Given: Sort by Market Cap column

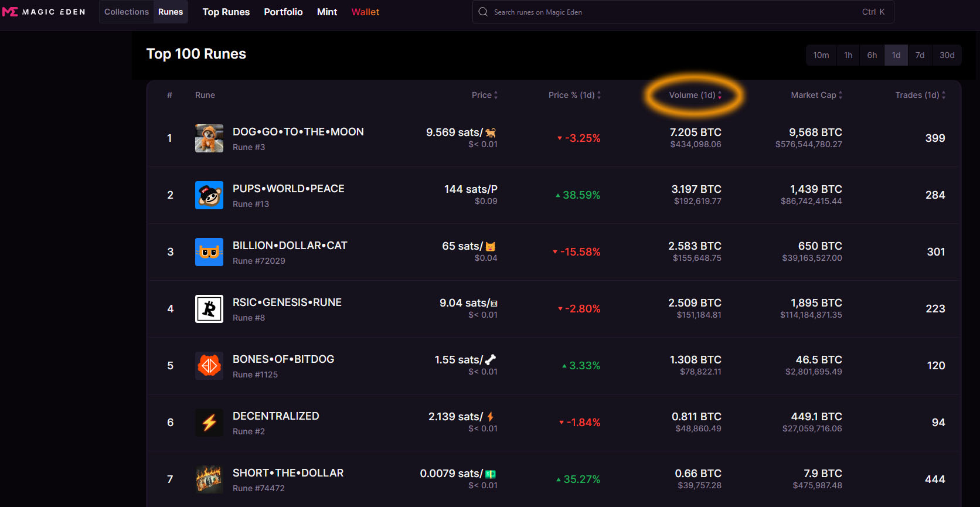Looking at the screenshot, I should 816,95.
